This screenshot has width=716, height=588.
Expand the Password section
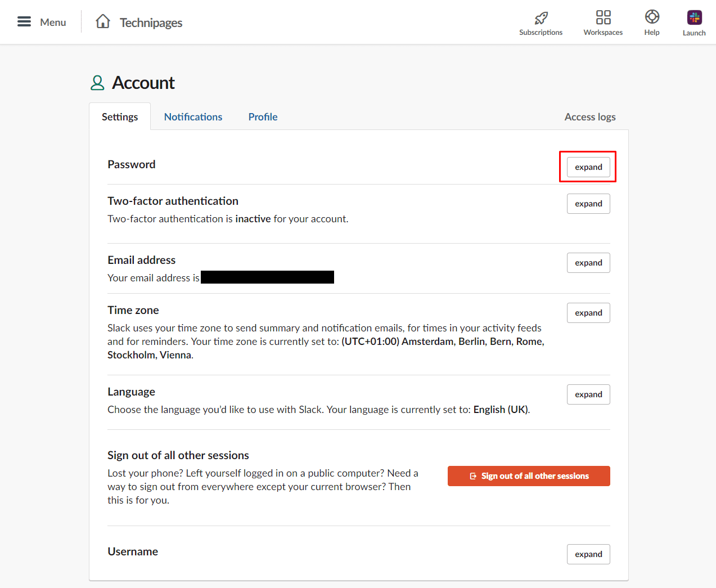(588, 167)
